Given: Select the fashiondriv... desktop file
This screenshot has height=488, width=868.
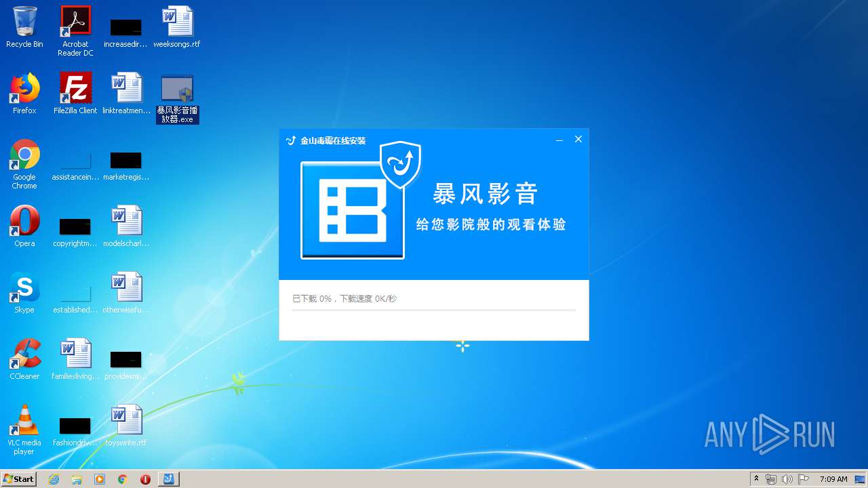Looking at the screenshot, I should [75, 431].
